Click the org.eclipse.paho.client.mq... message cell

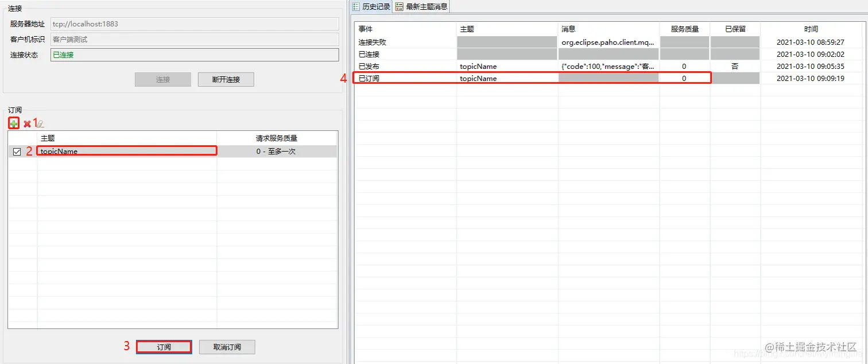608,42
